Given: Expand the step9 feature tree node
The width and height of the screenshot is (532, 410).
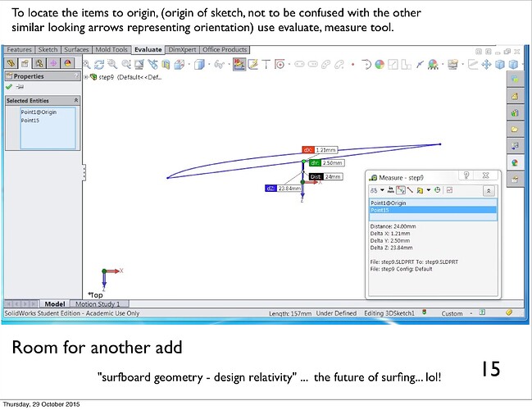Looking at the screenshot, I should pos(87,77).
